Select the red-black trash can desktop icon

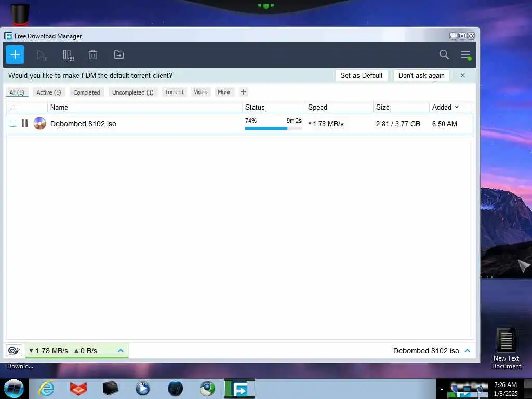tap(20, 14)
